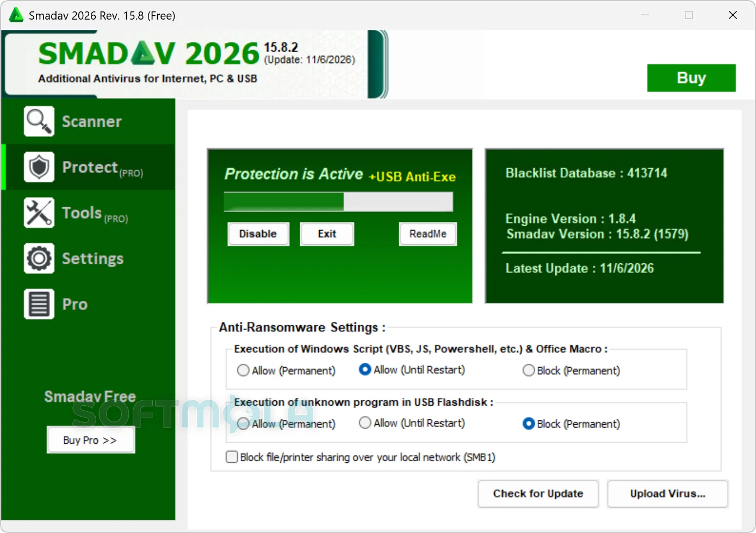
Task: Click the Pro document list icon
Action: tap(39, 304)
